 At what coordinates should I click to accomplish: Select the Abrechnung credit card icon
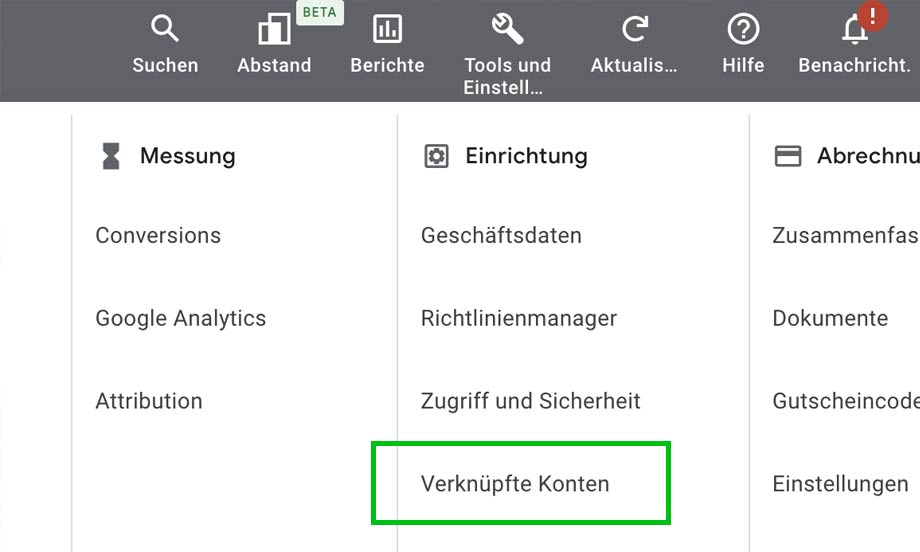tap(788, 156)
